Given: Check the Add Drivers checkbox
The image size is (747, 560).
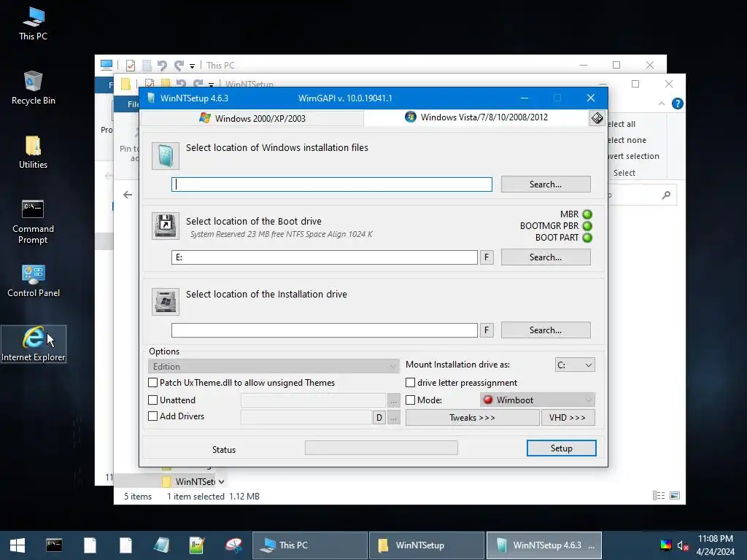Looking at the screenshot, I should pyautogui.click(x=153, y=416).
